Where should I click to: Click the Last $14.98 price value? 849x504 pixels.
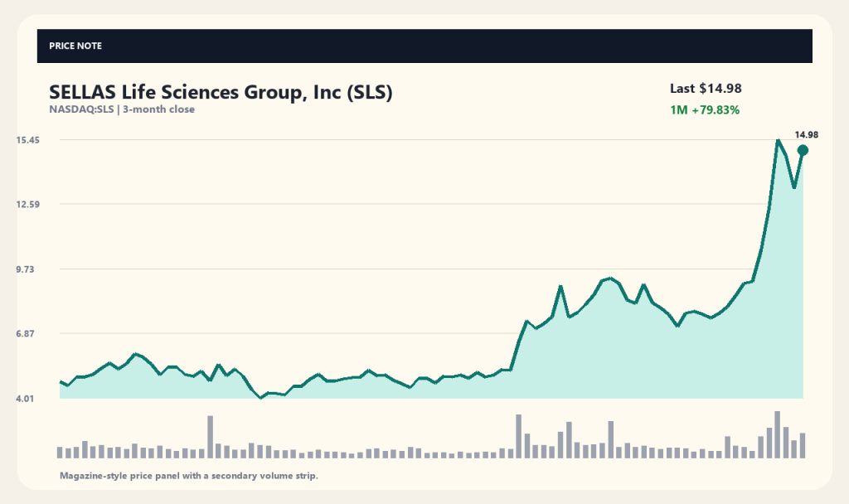706,88
